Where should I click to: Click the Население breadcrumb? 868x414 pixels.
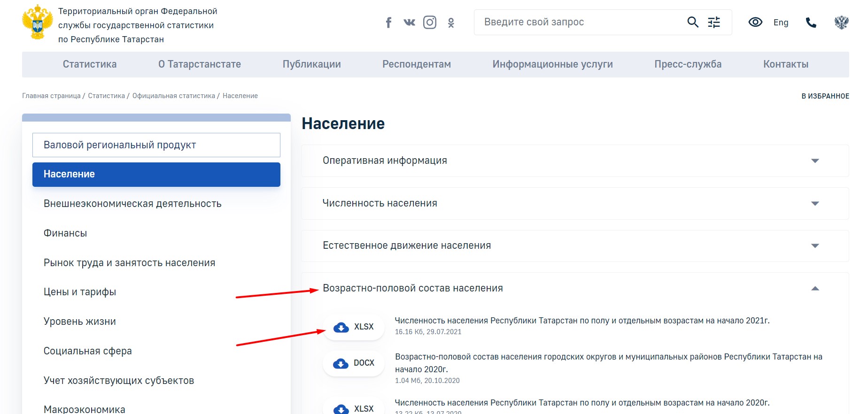(240, 96)
